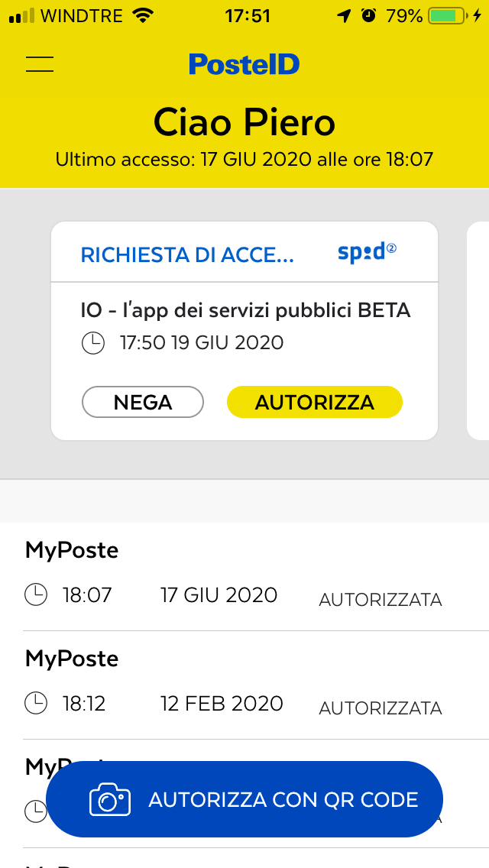Open the partially visible next request card
Screen dimensions: 489x868
(x=481, y=329)
